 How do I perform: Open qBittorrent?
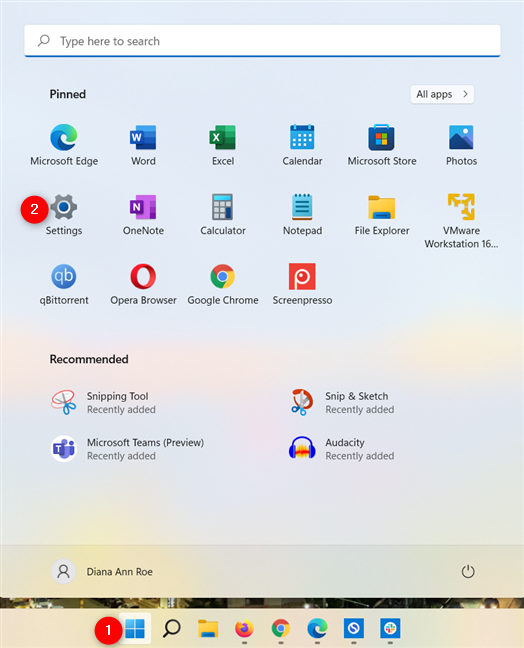click(x=64, y=284)
